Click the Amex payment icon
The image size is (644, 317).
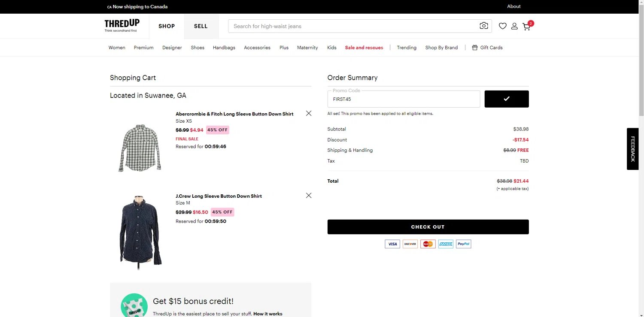point(446,244)
